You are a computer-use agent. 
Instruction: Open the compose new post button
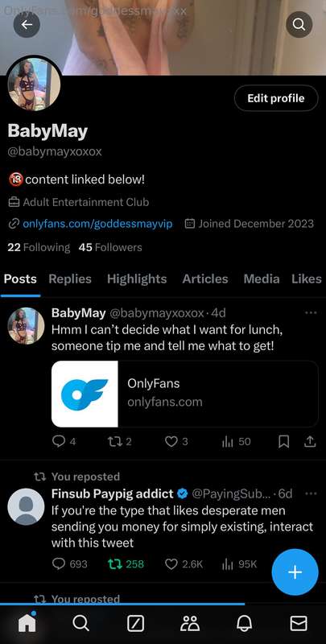pos(295,572)
